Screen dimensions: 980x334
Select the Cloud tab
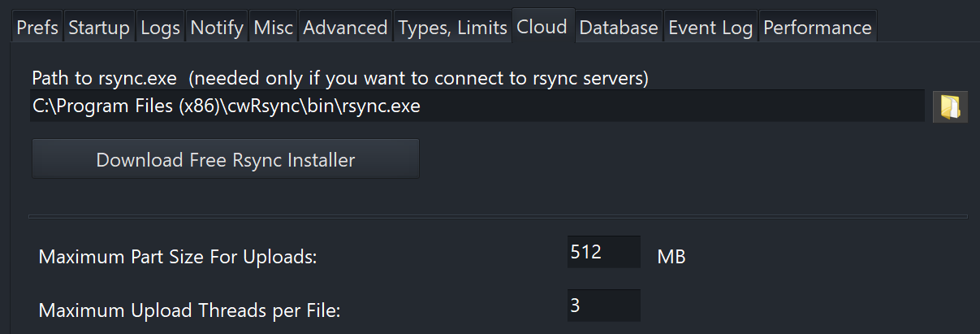click(x=542, y=27)
